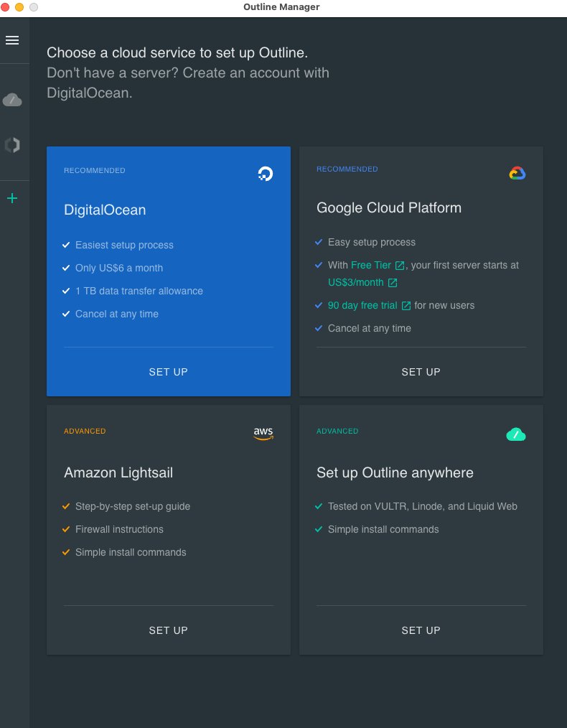Set up Google Cloud Platform server

(x=421, y=372)
